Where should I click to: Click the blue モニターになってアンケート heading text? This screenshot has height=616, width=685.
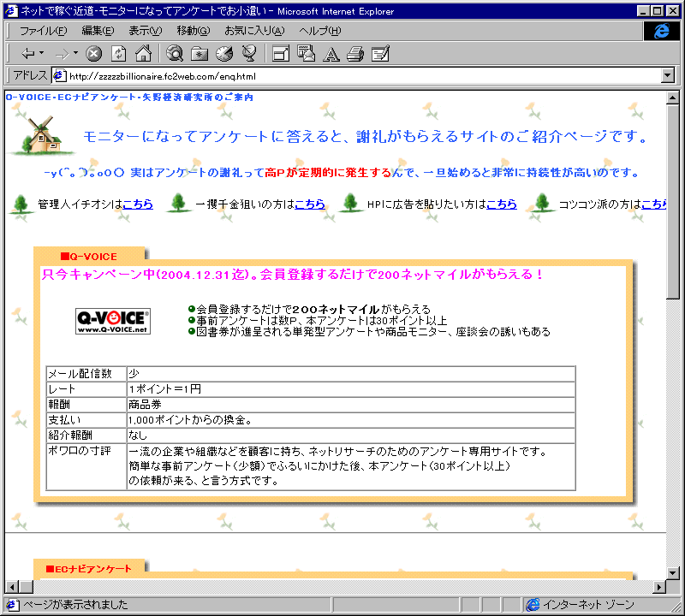[x=366, y=137]
